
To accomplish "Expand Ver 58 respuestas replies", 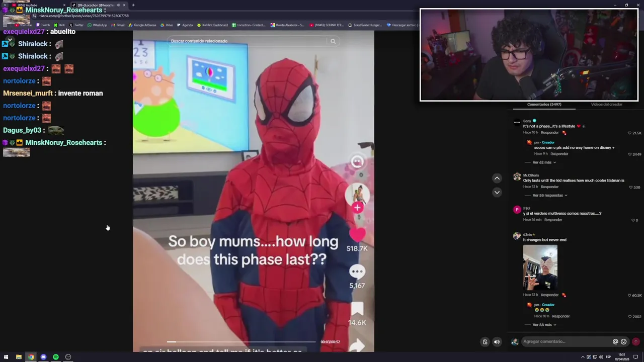I will coord(550,196).
